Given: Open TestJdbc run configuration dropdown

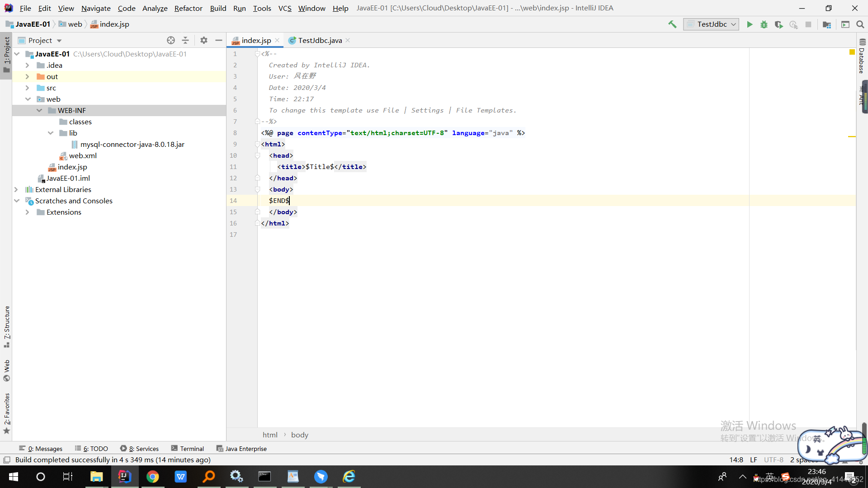Looking at the screenshot, I should [712, 24].
